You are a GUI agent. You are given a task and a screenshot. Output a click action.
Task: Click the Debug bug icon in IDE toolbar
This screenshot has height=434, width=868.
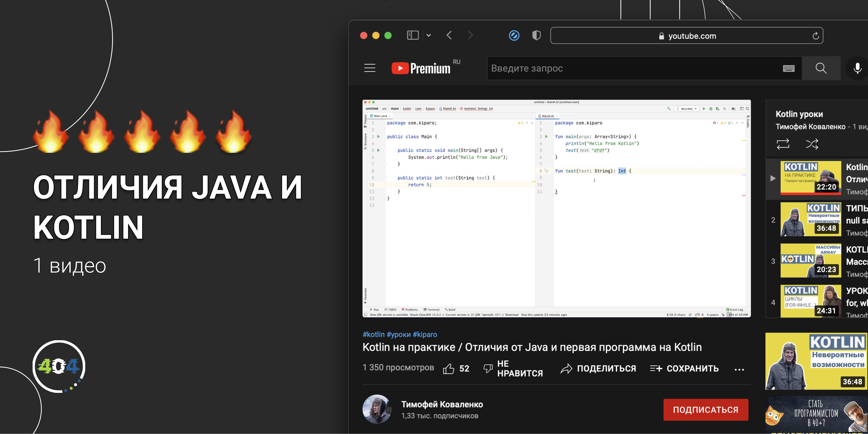click(x=711, y=109)
